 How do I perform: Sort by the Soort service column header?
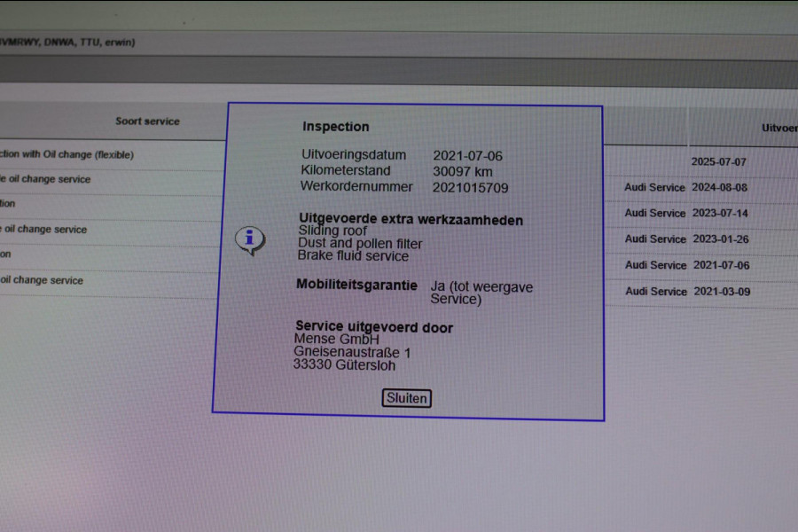(147, 121)
